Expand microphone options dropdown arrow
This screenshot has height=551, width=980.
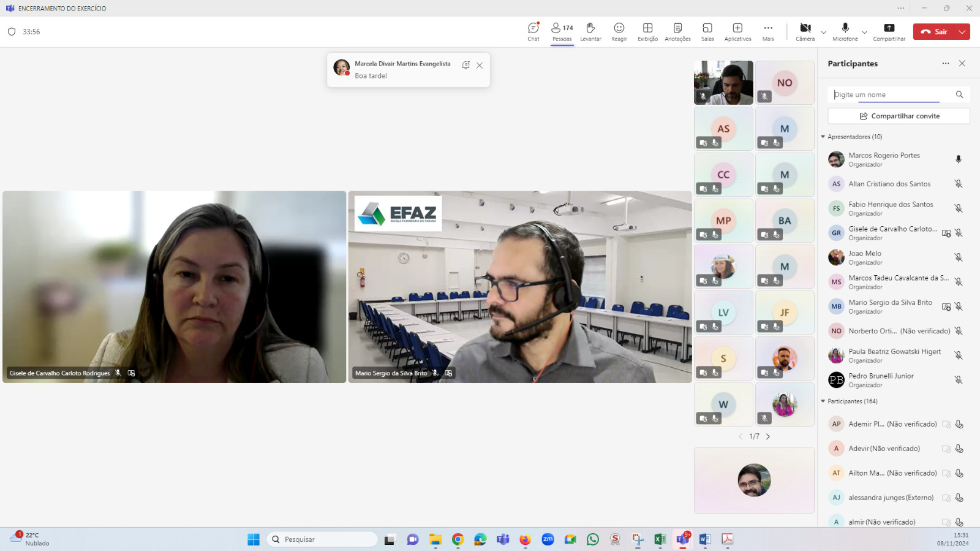(x=864, y=32)
